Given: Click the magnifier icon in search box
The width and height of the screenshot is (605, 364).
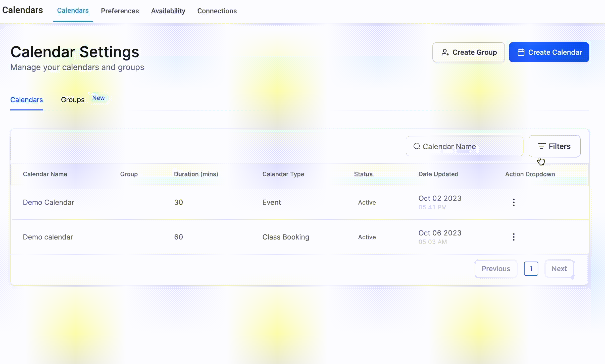Looking at the screenshot, I should click(417, 146).
